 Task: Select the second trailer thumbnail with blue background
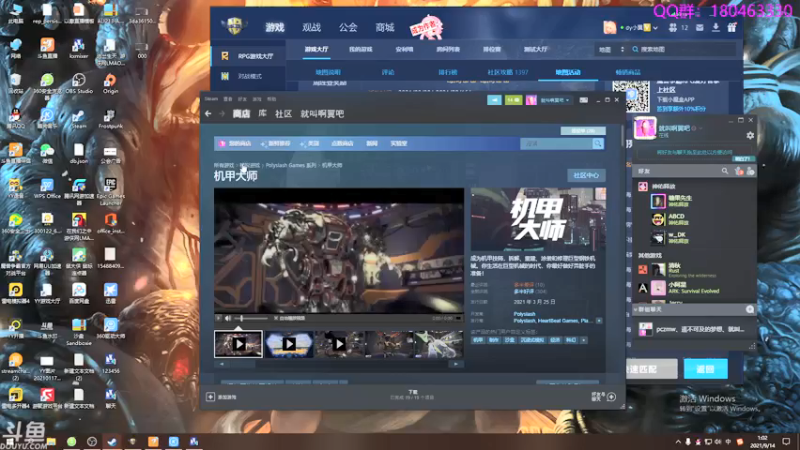(x=289, y=344)
